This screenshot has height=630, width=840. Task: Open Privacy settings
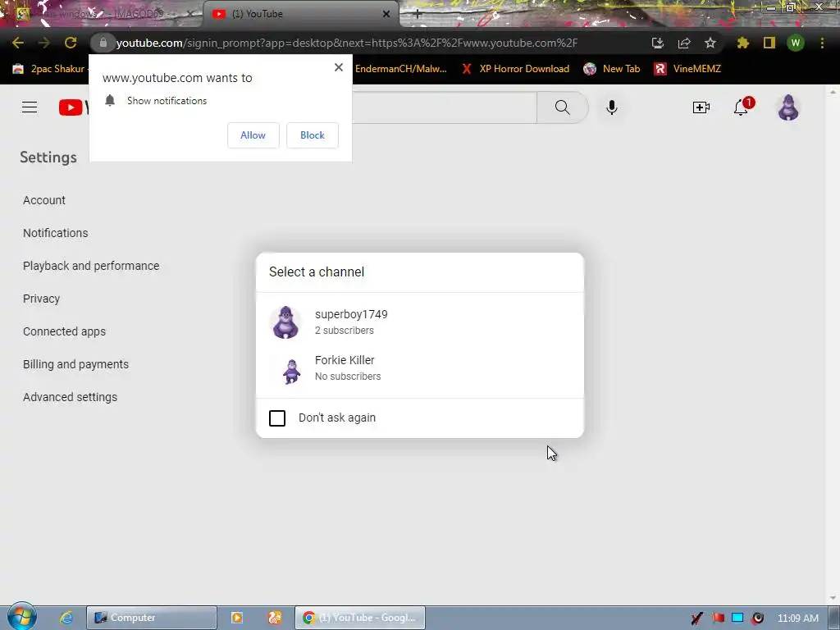(41, 299)
